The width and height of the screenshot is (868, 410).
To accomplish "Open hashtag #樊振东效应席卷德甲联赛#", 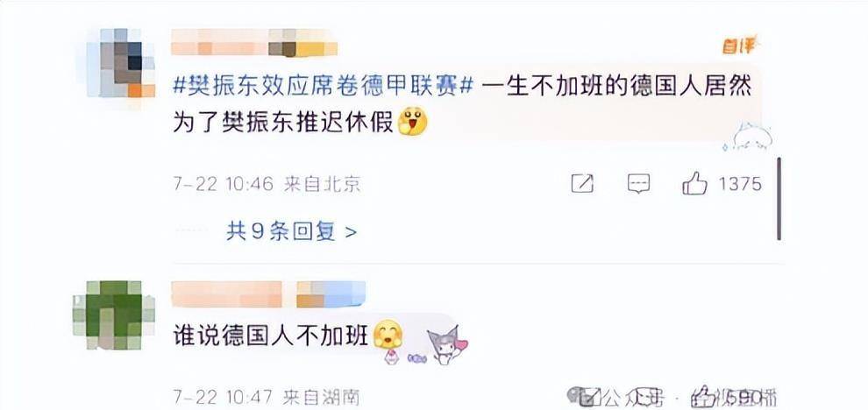I will point(324,87).
